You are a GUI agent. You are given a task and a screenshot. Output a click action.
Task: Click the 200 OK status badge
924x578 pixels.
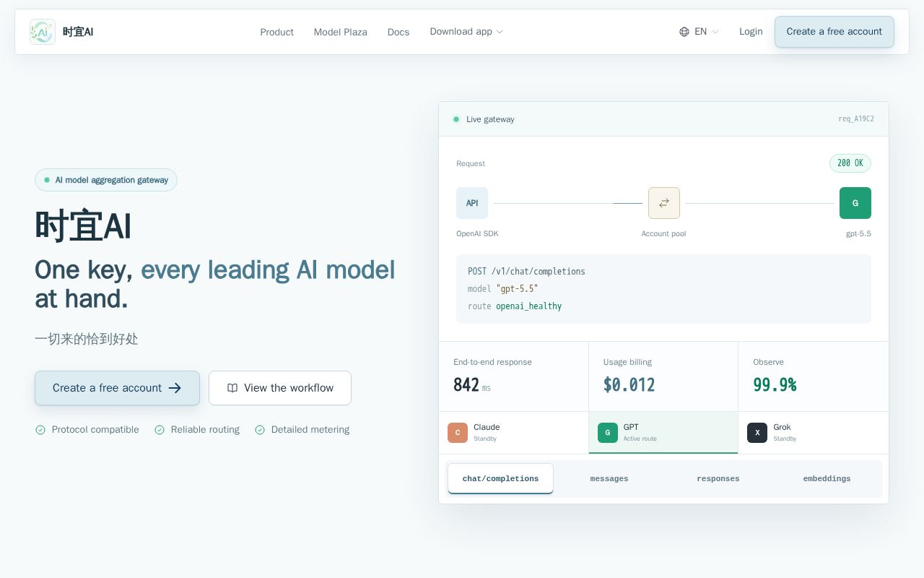tap(850, 163)
